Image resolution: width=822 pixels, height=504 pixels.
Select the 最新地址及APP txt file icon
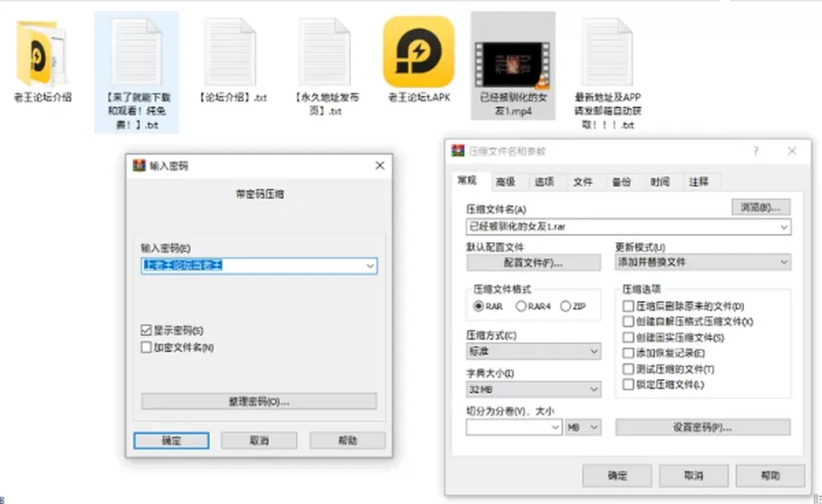coord(607,52)
